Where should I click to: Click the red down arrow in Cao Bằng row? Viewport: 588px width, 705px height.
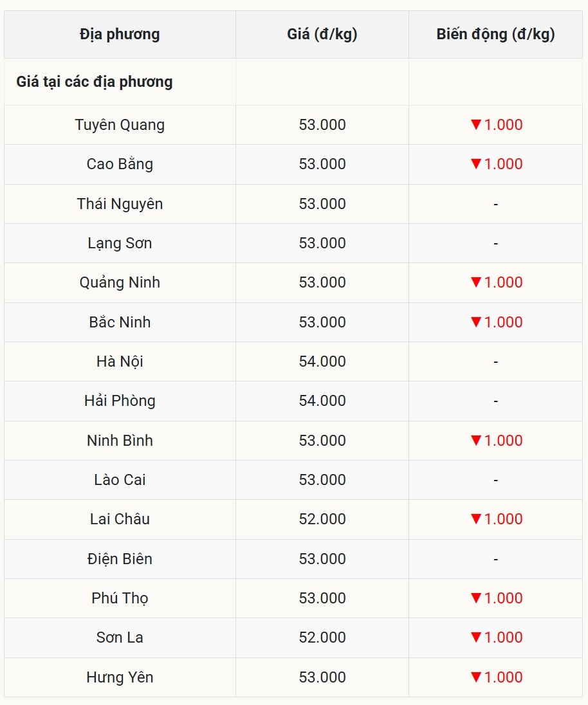(x=476, y=164)
